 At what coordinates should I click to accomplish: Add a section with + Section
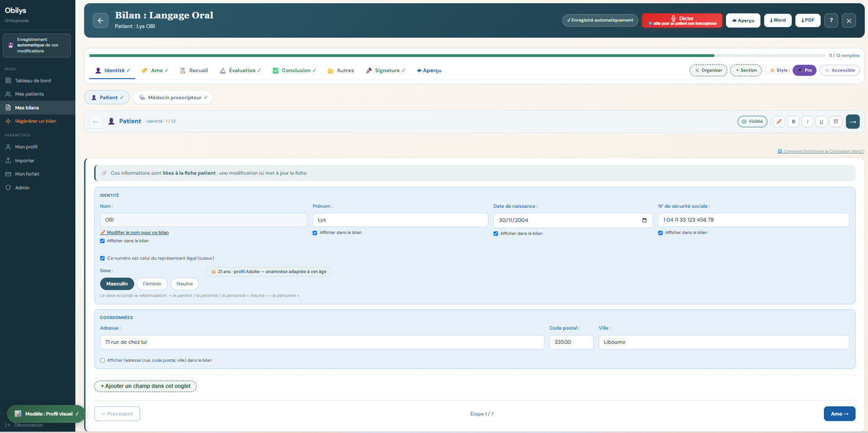pyautogui.click(x=746, y=71)
